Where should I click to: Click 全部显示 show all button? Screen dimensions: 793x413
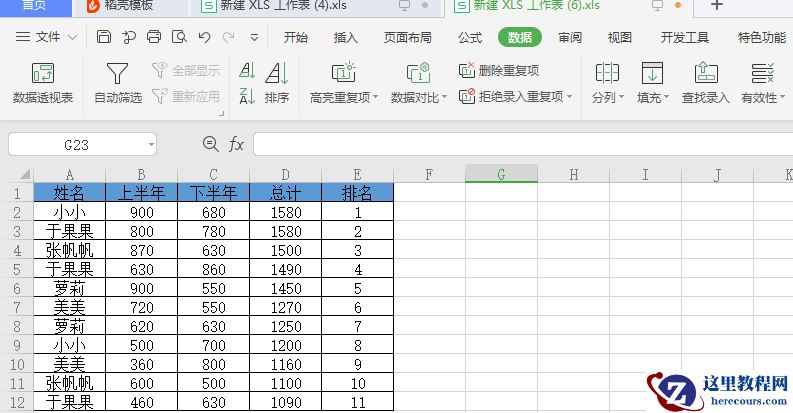point(186,70)
